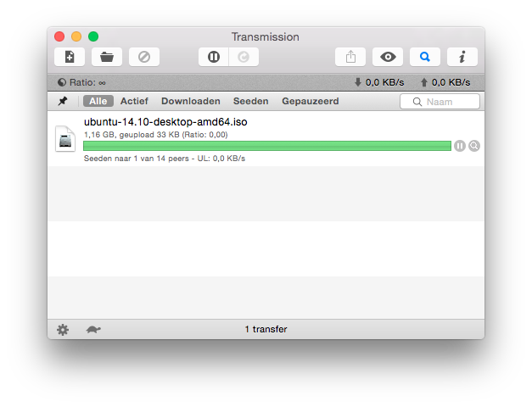Switch to the Seeden filter
This screenshot has height=407, width=532.
pos(251,101)
